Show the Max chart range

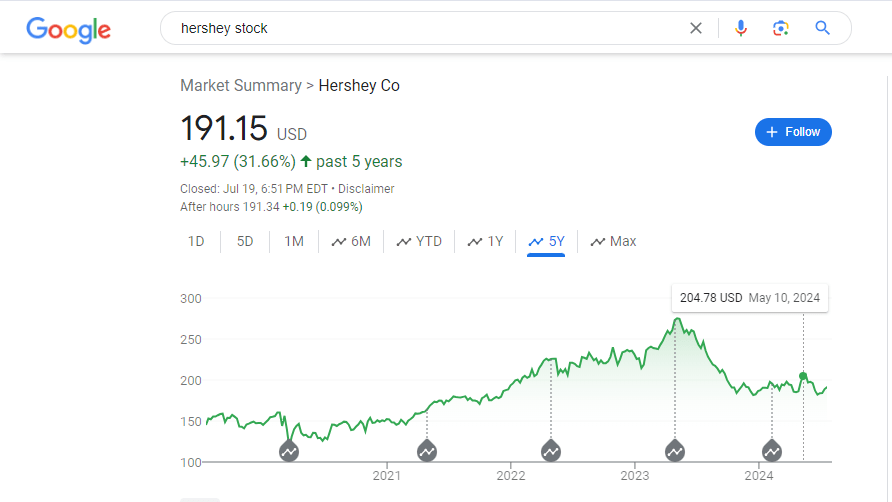coord(613,241)
